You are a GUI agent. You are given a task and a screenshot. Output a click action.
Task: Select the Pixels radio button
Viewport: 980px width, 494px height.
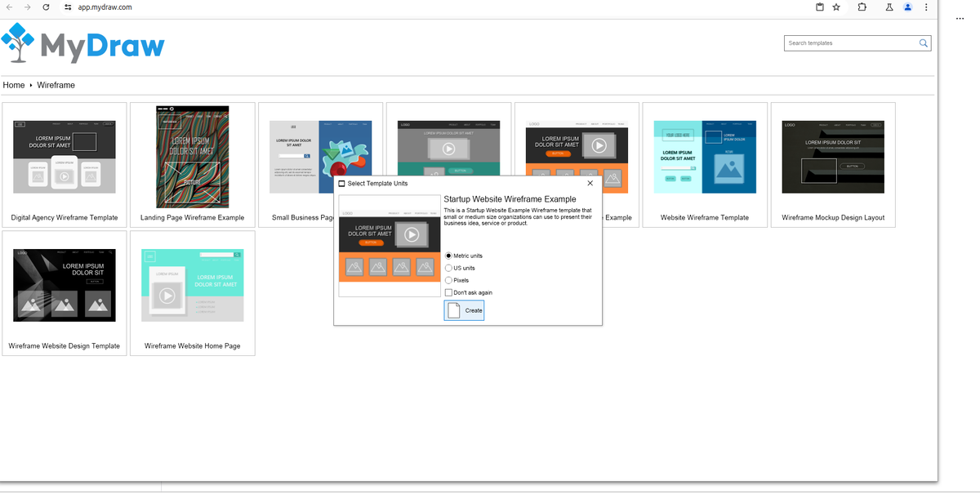[448, 280]
